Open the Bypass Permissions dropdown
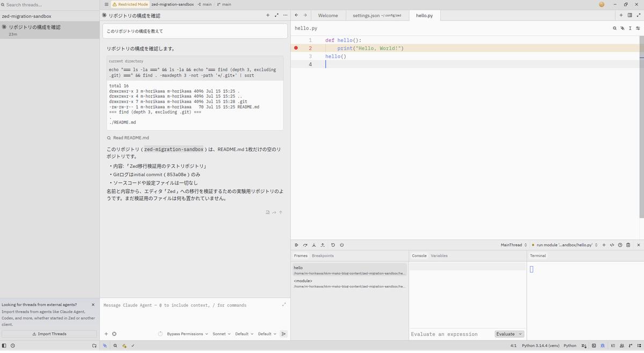Image resolution: width=644 pixels, height=353 pixels. [187, 334]
